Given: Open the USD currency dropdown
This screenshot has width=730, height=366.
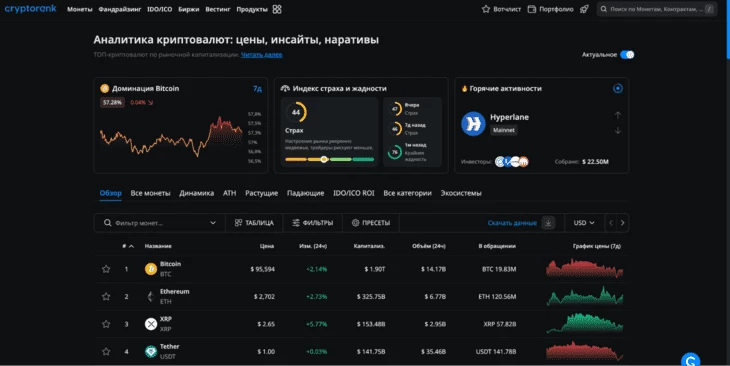Looking at the screenshot, I should 584,223.
